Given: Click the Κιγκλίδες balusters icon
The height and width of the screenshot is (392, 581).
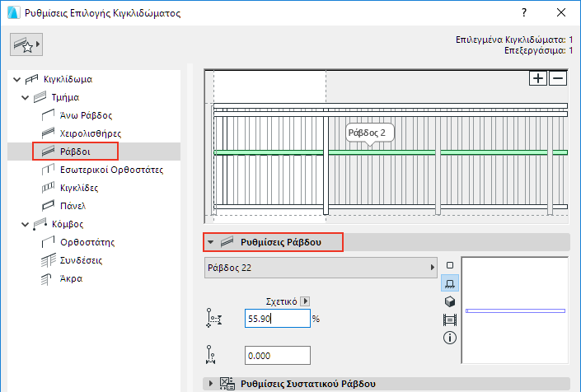Looking at the screenshot, I should pos(48,188).
